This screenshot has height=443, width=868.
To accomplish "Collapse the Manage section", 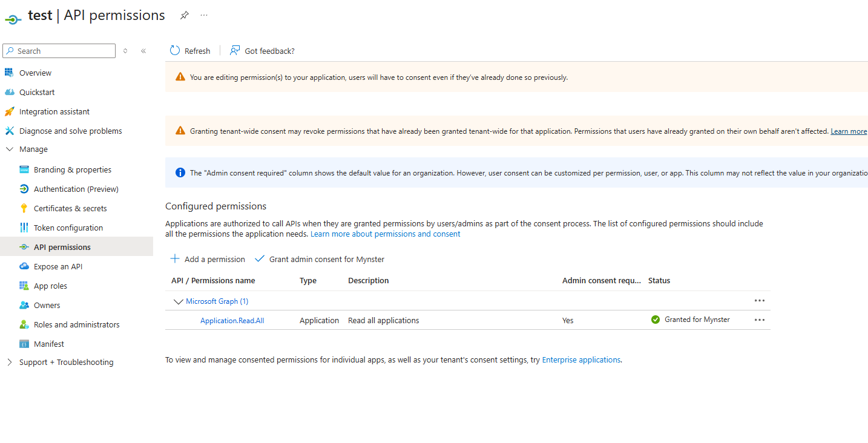I will (9, 149).
